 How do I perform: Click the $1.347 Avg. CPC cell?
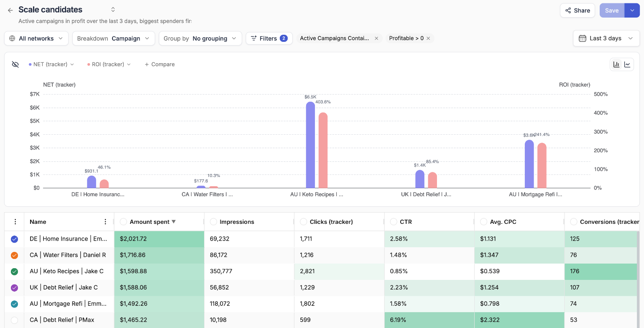(x=519, y=255)
